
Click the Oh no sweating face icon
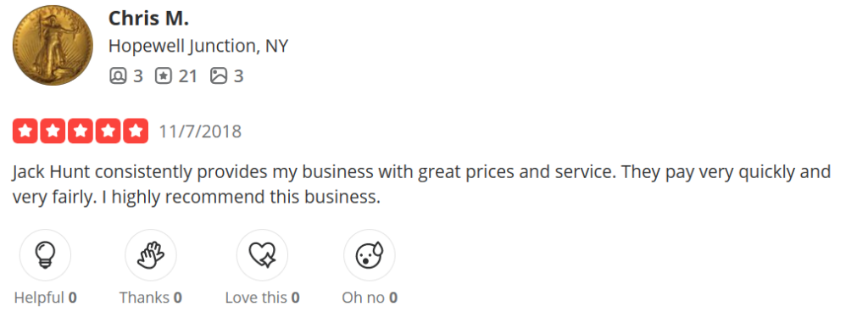click(370, 255)
